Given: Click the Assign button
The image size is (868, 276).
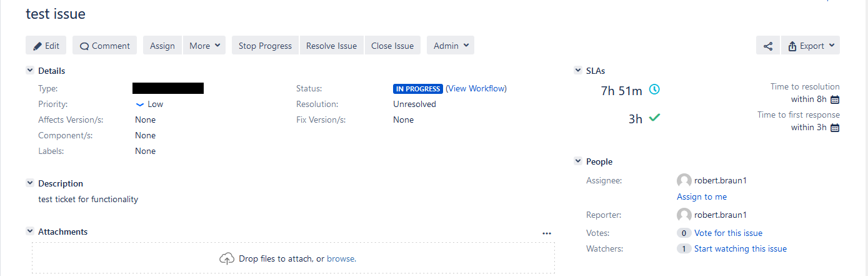Looking at the screenshot, I should (162, 46).
